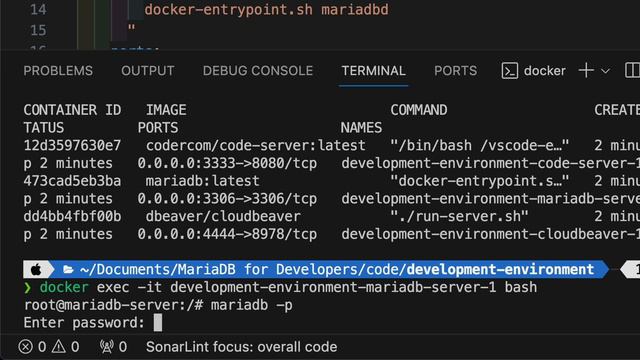640x360 pixels.
Task: Click the "/bin/bash /vscode-e…" command text
Action: pyautogui.click(x=480, y=146)
